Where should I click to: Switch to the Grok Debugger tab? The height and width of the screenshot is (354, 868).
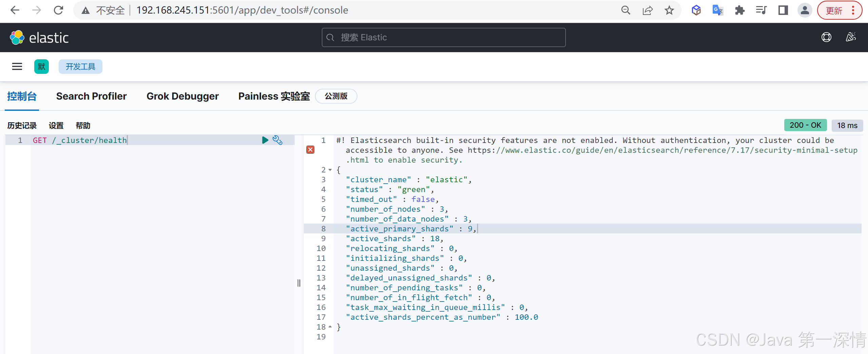pos(182,96)
